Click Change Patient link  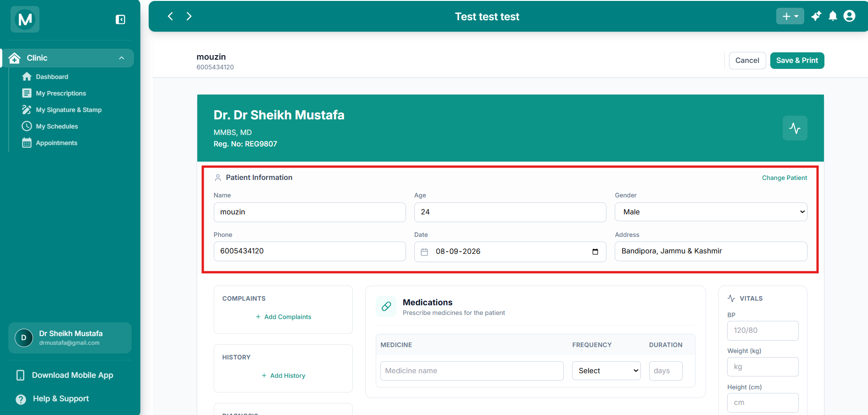pos(785,178)
